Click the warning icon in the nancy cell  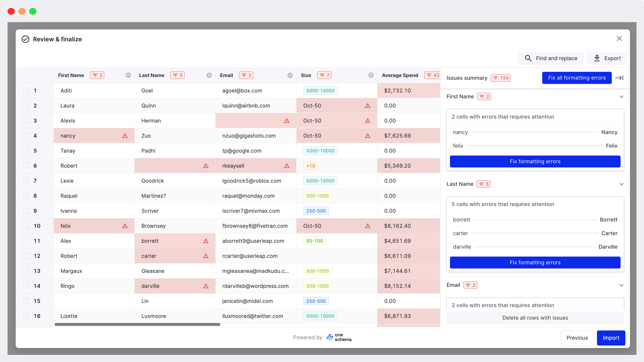[x=125, y=136]
